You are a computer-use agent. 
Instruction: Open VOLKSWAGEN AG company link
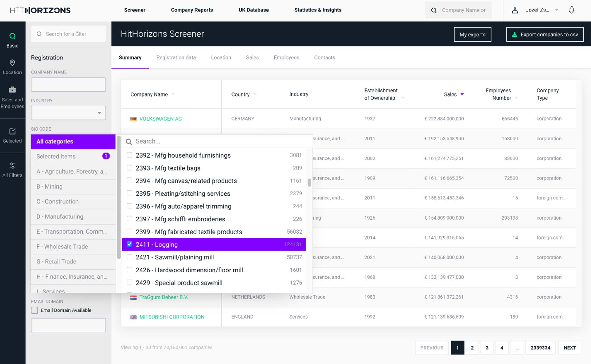click(x=161, y=119)
